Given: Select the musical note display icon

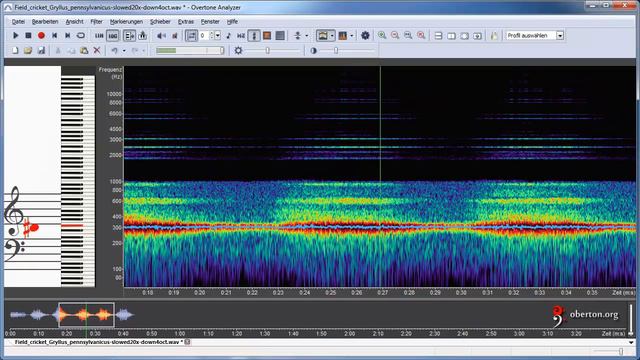Looking at the screenshot, I should coord(229,36).
